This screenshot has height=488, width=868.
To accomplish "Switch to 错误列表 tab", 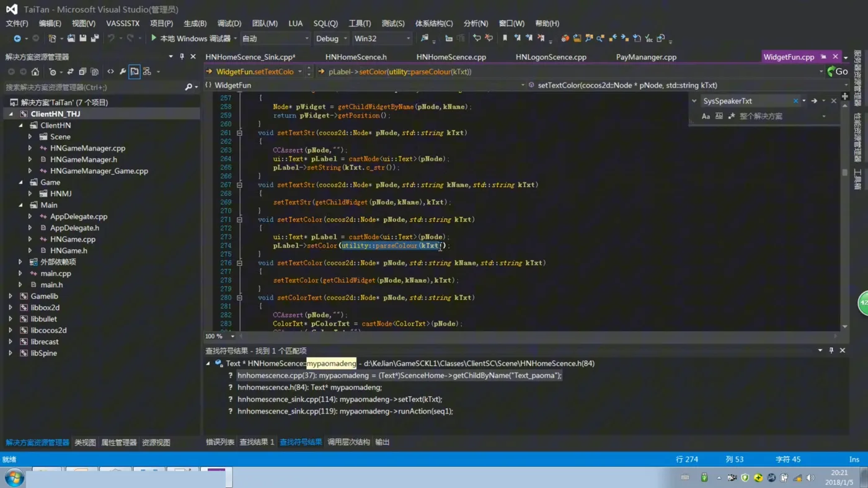I will [220, 442].
